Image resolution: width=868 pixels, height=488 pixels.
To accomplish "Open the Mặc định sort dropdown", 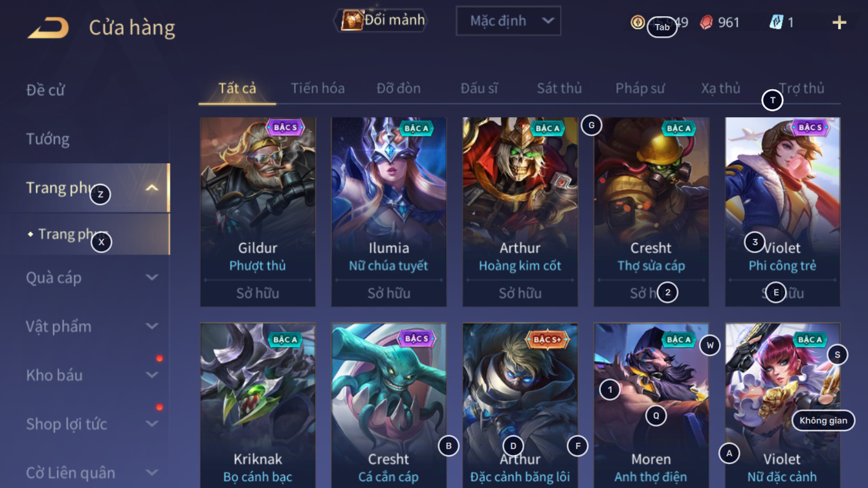I will 508,21.
